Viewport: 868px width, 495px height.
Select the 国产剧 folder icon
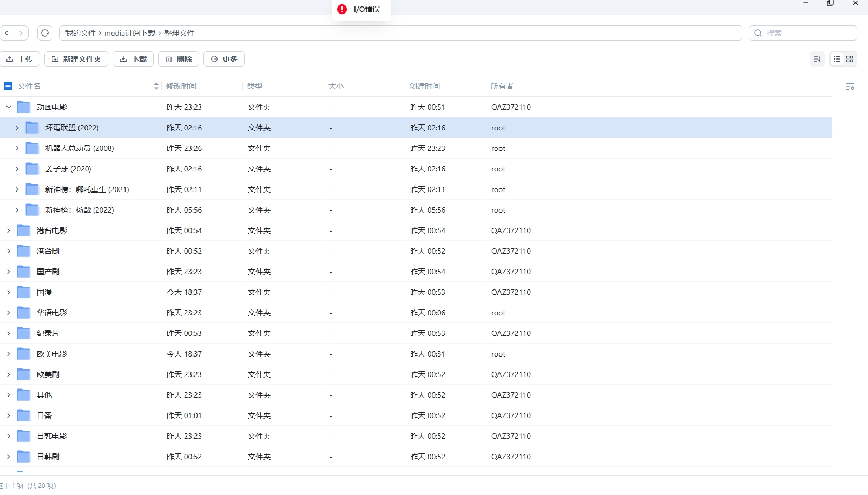[24, 272]
